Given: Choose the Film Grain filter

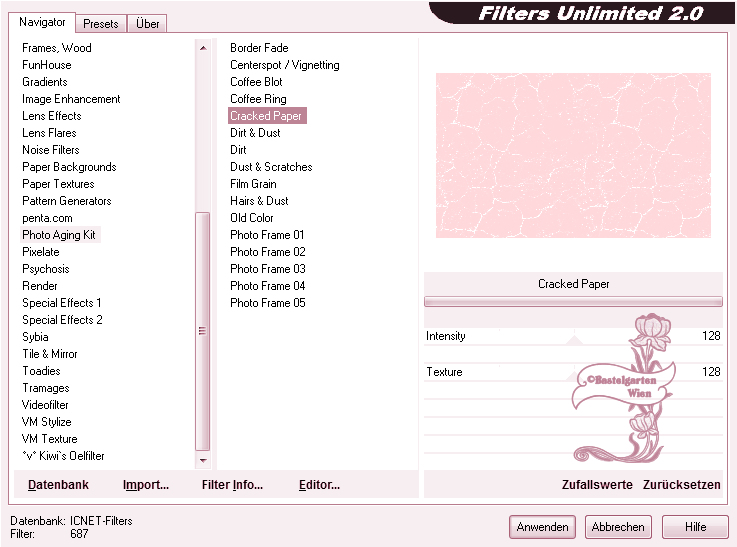Looking at the screenshot, I should [x=253, y=184].
